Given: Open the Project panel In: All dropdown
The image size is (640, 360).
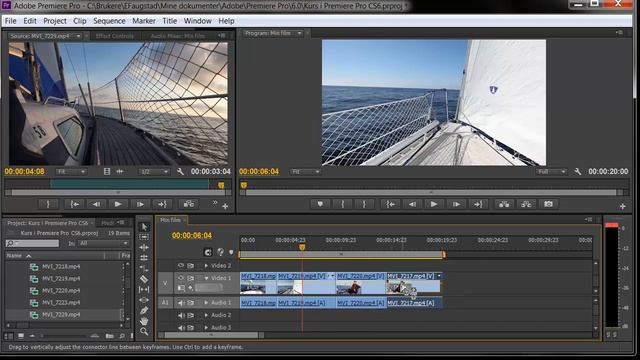Looking at the screenshot, I should (x=104, y=243).
